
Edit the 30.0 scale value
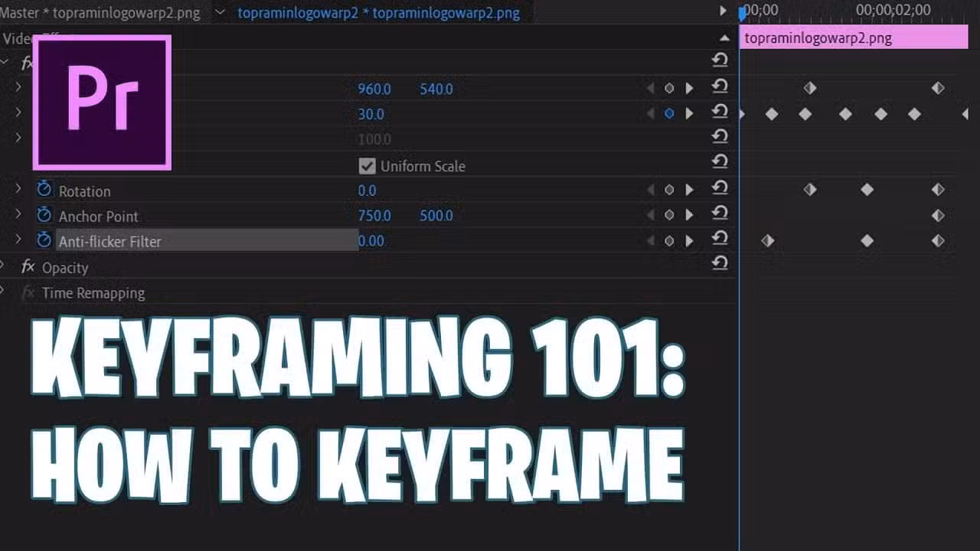pos(371,114)
